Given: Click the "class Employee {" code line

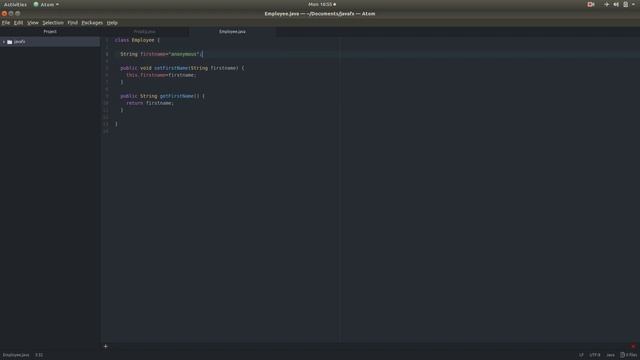Looking at the screenshot, I should (137, 40).
